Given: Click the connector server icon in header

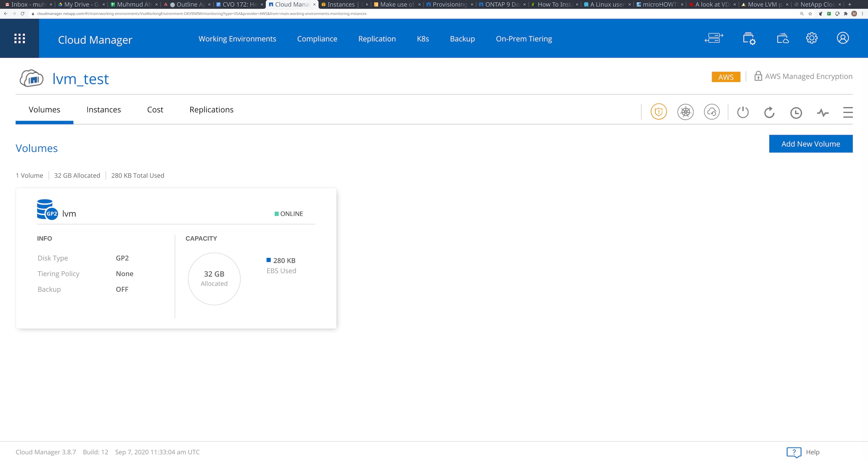Looking at the screenshot, I should click(x=714, y=38).
